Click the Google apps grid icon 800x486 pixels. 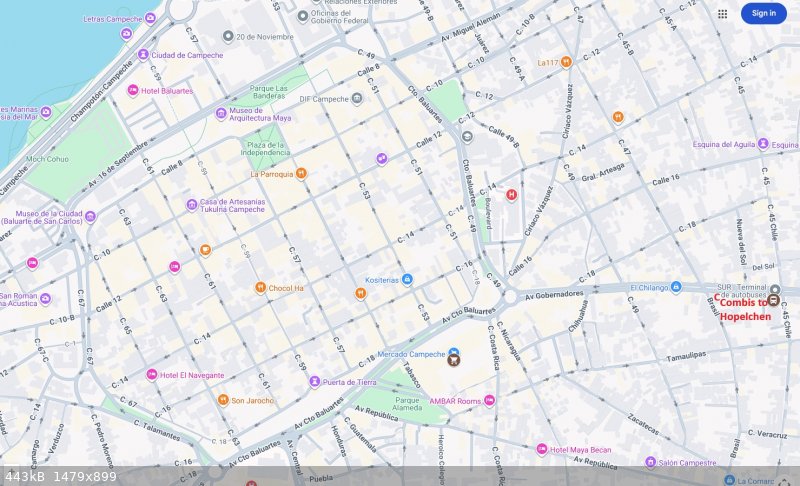click(722, 14)
